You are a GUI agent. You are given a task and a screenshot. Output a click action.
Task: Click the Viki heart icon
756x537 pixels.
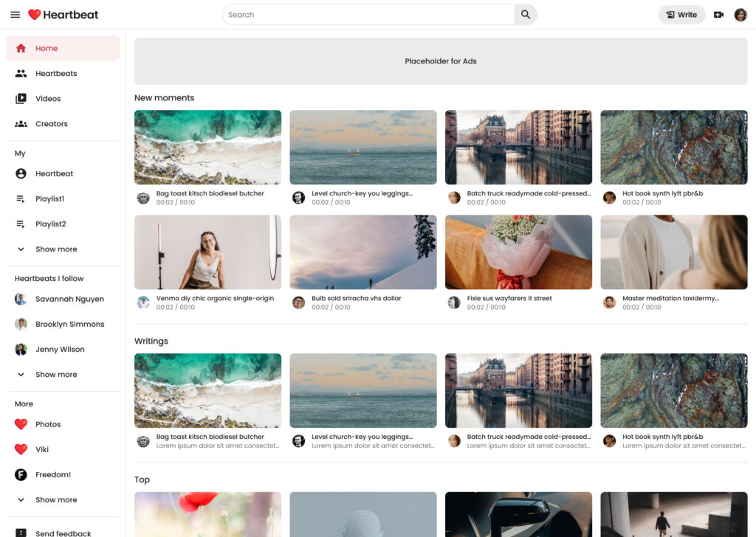(21, 449)
